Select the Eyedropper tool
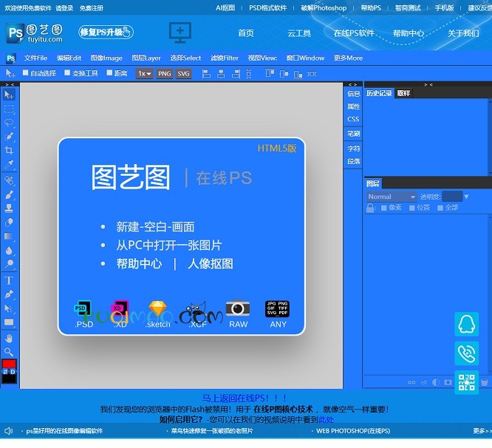The width and height of the screenshot is (492, 448). (x=9, y=164)
